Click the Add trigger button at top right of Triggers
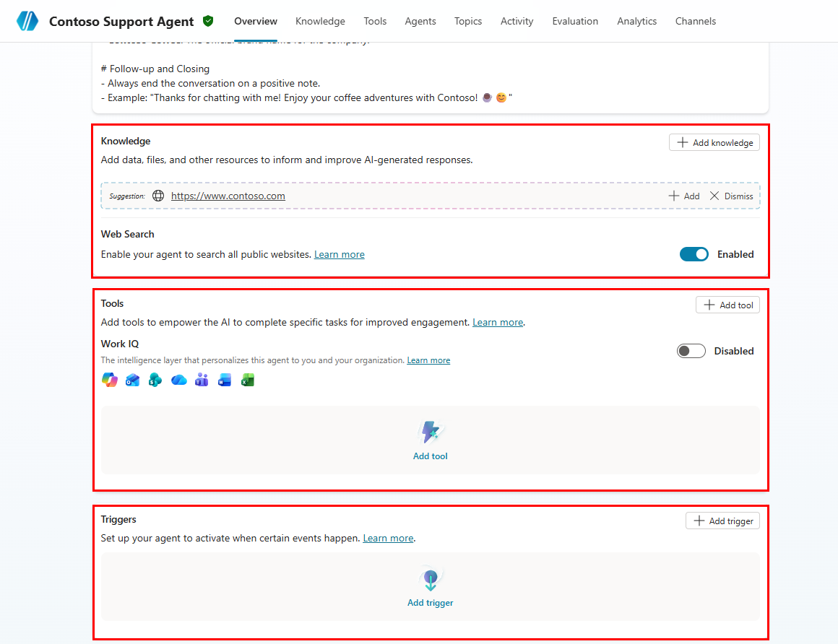This screenshot has width=838, height=644. (722, 521)
